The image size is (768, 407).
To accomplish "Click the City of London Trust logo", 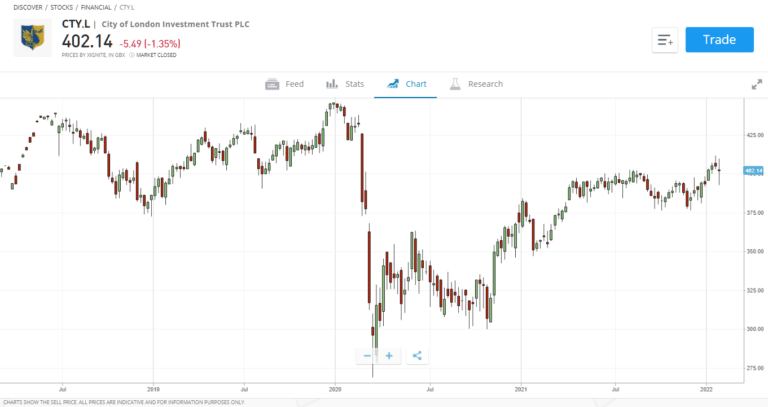I will pyautogui.click(x=32, y=37).
